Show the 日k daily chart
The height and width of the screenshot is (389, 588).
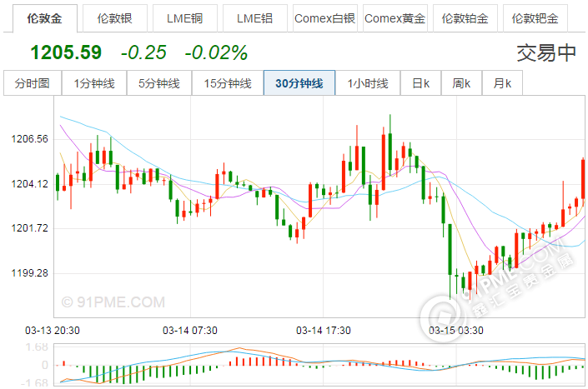420,82
